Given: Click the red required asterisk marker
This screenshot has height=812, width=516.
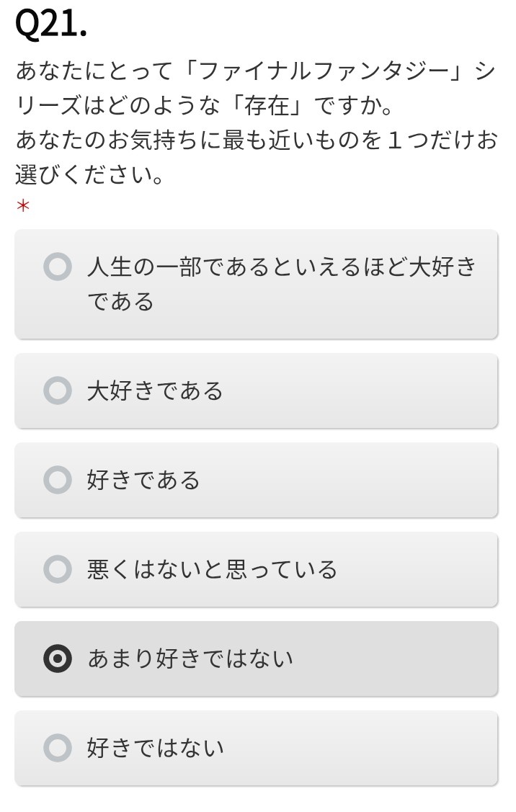Looking at the screenshot, I should pos(23,207).
